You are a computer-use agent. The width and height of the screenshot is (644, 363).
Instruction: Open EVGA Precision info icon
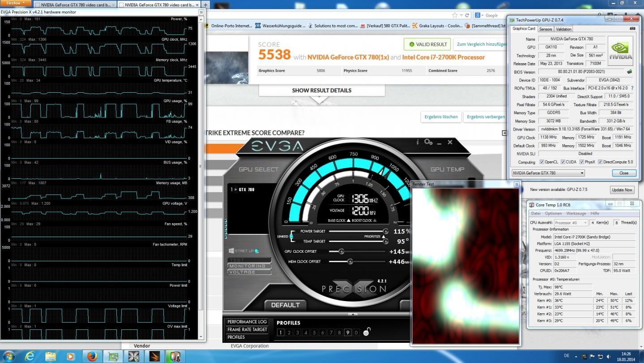coord(418,142)
